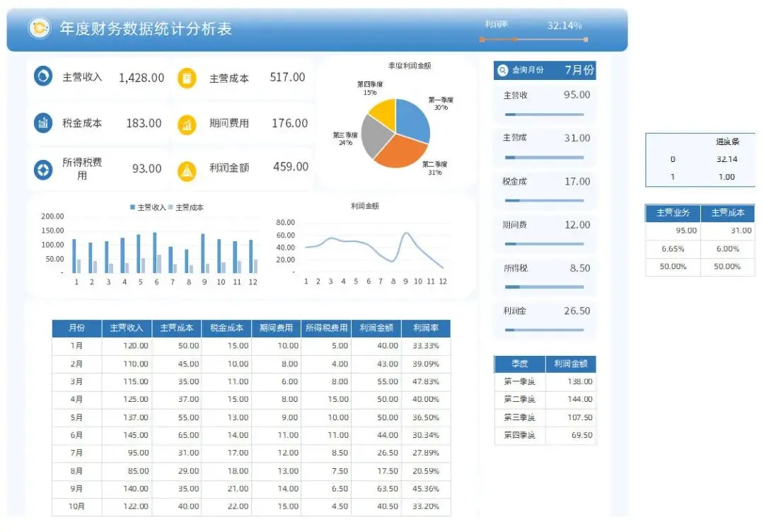The image size is (764, 532).
Task: Click the 47.83% cell in the 3月 row
Action: click(x=426, y=381)
